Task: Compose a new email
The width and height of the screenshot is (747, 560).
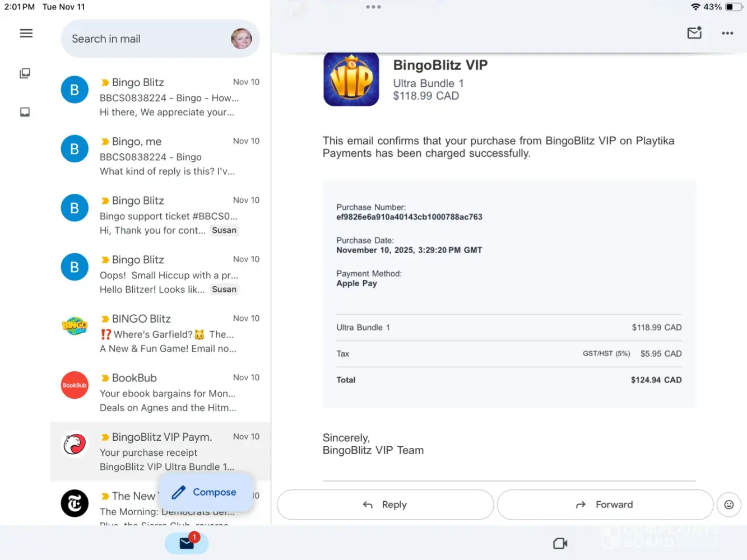Action: [204, 492]
